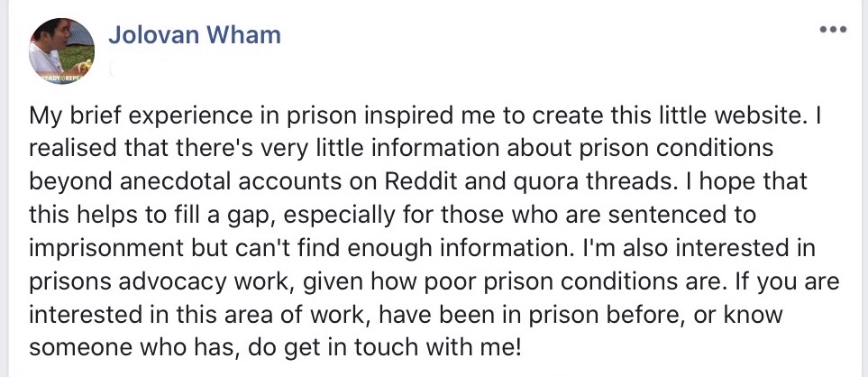The image size is (868, 377).
Task: Click the first line starting "My brief experience"
Action: (x=425, y=115)
